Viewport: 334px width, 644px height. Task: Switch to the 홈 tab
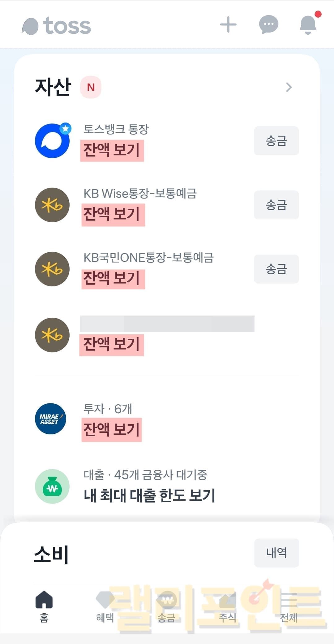44,606
